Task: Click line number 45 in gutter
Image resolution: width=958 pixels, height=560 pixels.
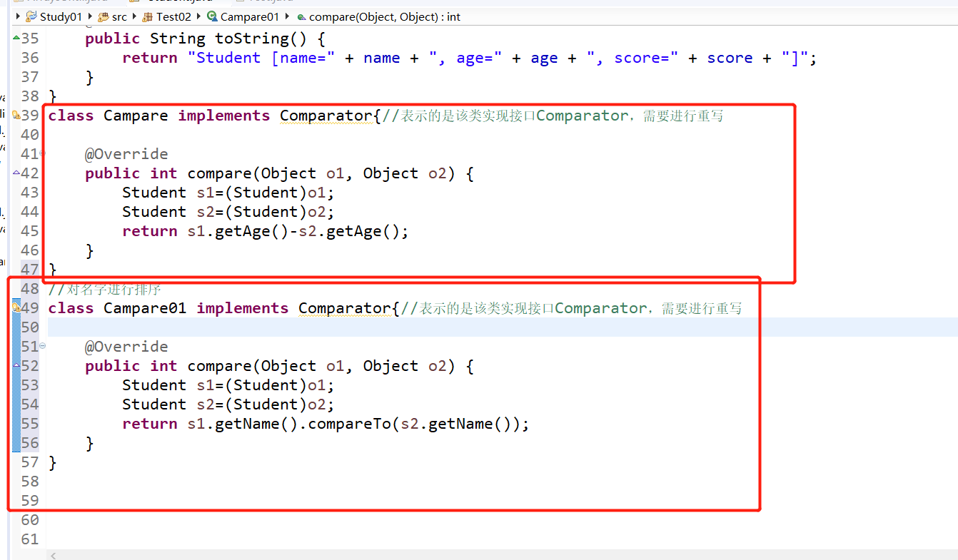Action: pos(30,231)
